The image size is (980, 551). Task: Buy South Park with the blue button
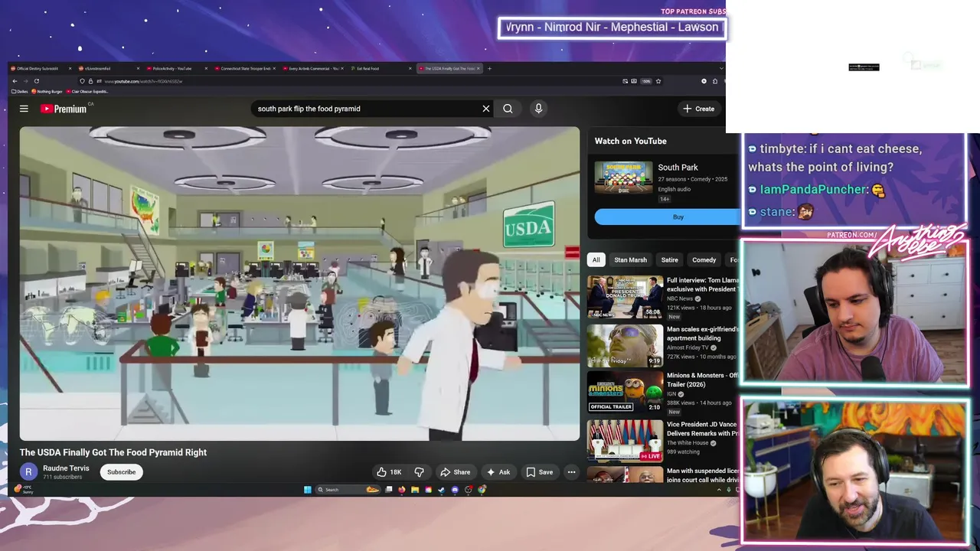(x=668, y=217)
